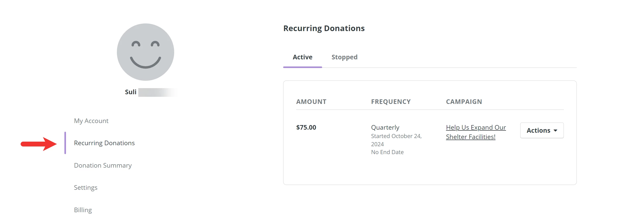The height and width of the screenshot is (216, 644).
Task: Open the Donation Summary page
Action: 103,165
